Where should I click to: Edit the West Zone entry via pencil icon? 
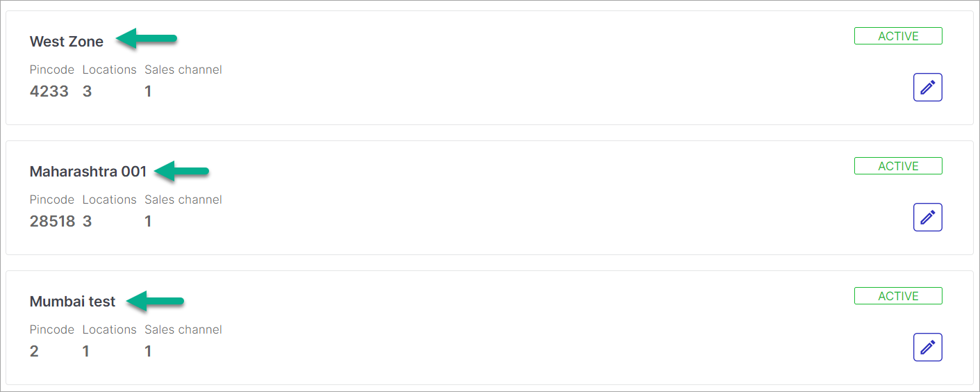coord(927,87)
